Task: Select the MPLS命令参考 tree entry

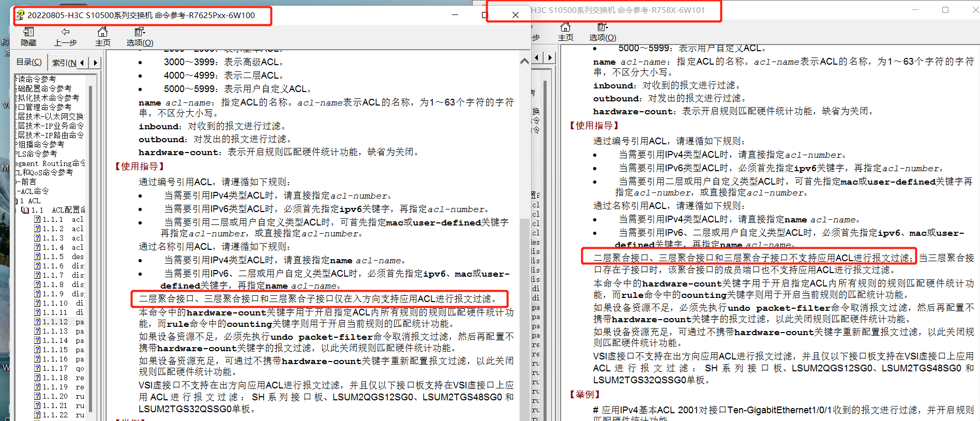Action: click(x=36, y=154)
